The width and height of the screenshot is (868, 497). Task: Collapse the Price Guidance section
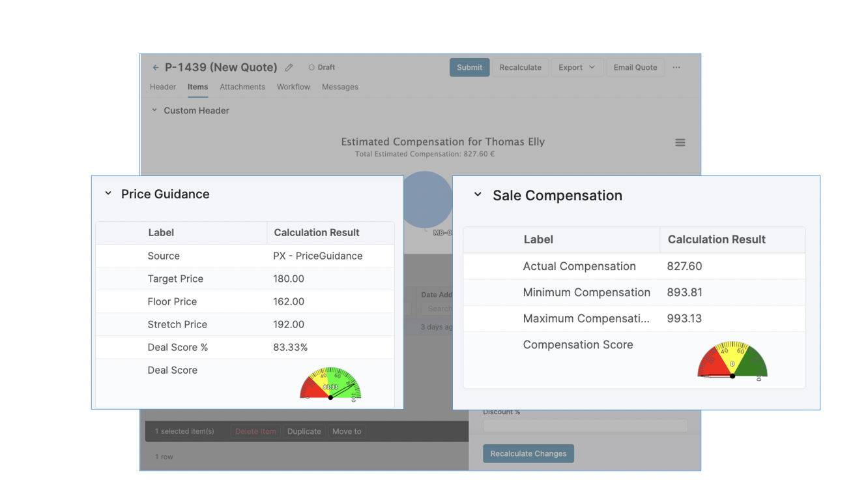point(108,194)
